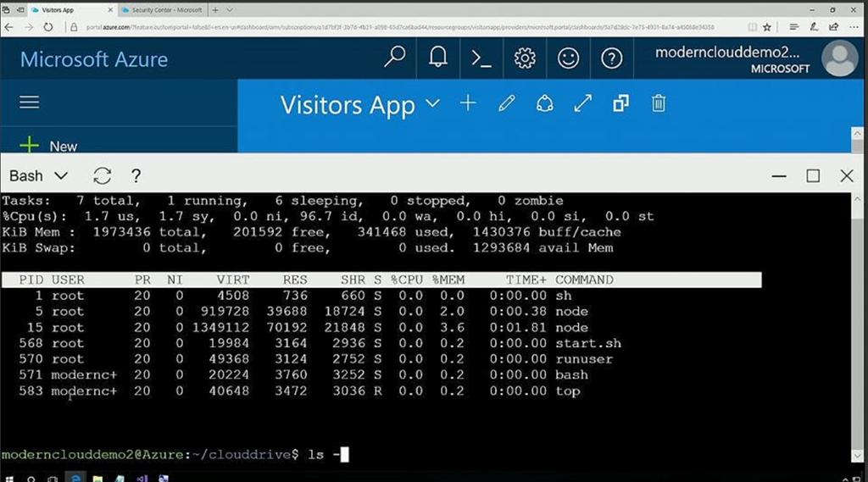Open the notifications bell
The width and height of the screenshot is (868, 482).
point(438,58)
